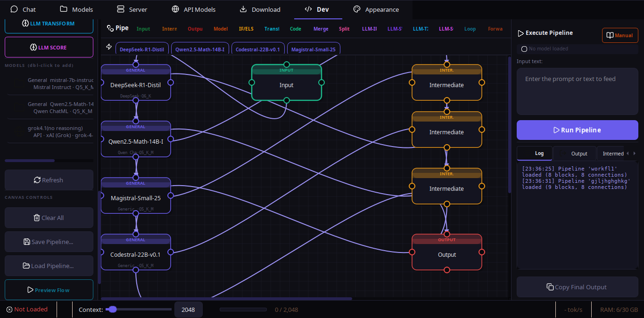644x318 pixels.
Task: Click the play icon on Preview Flow
Action: coord(30,290)
